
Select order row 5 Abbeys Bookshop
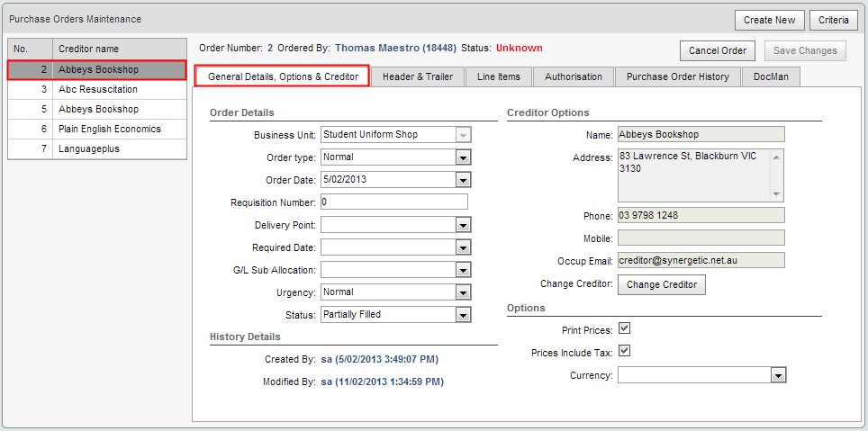(x=97, y=110)
